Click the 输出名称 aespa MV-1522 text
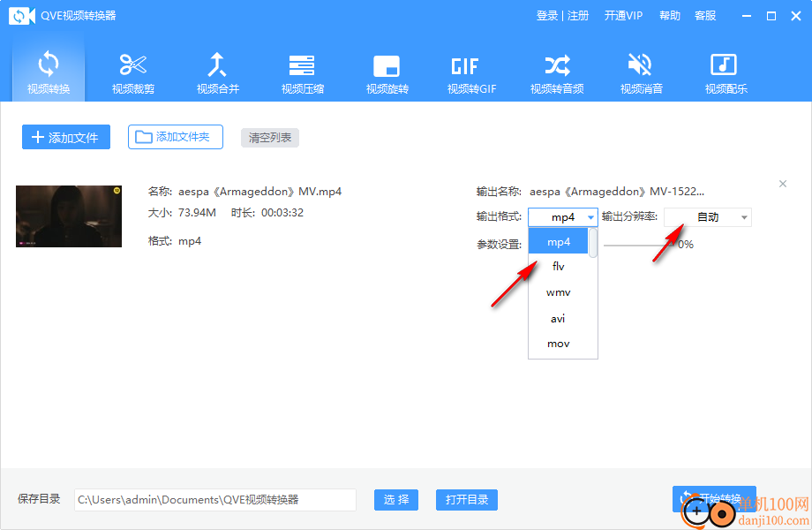This screenshot has height=530, width=812. click(x=617, y=192)
